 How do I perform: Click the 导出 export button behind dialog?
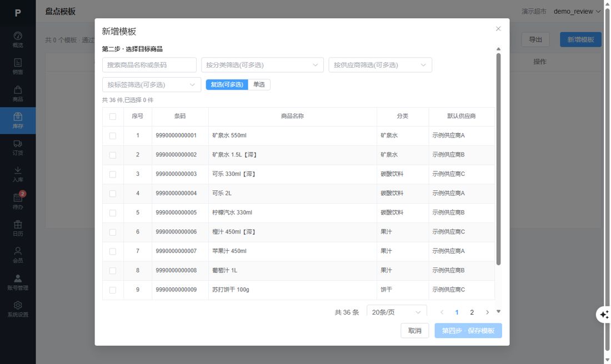[535, 40]
